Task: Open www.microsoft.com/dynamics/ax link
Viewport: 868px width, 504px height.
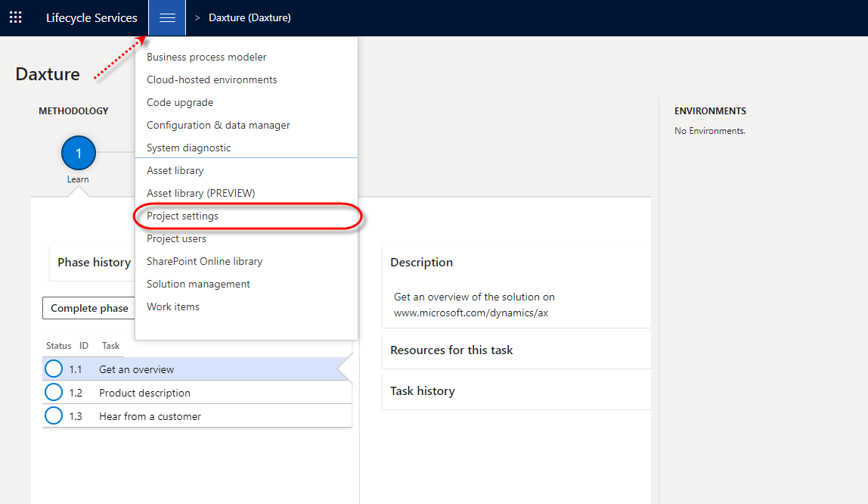Action: click(x=471, y=313)
